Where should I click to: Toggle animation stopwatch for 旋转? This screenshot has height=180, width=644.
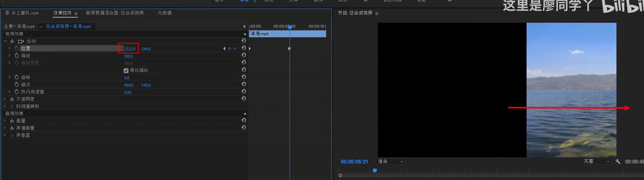pos(17,77)
